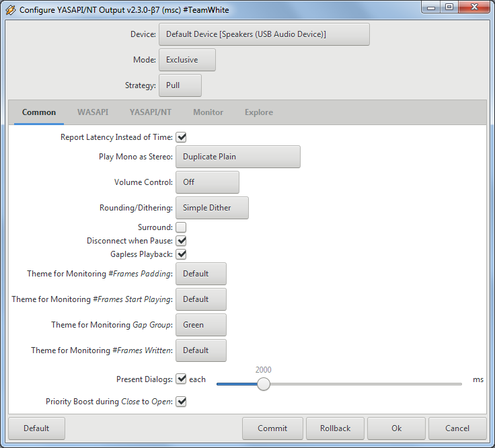Change the Pull strategy dropdown
Screen dimensions: 495x448
(180, 85)
